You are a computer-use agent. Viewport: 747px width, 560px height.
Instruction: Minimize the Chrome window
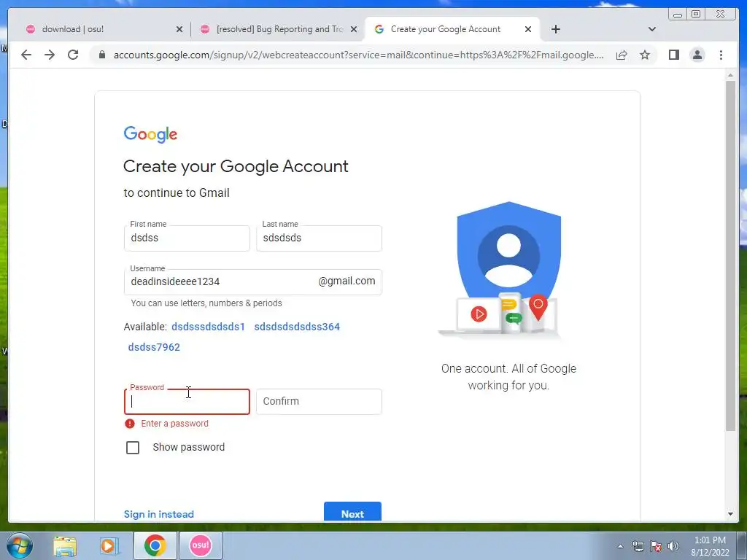click(678, 15)
